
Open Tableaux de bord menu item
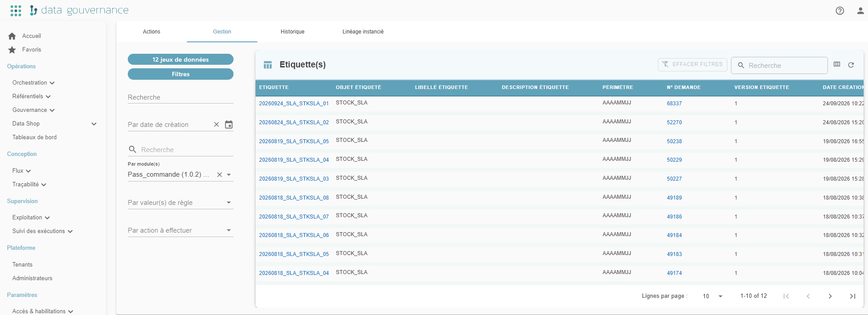(34, 137)
